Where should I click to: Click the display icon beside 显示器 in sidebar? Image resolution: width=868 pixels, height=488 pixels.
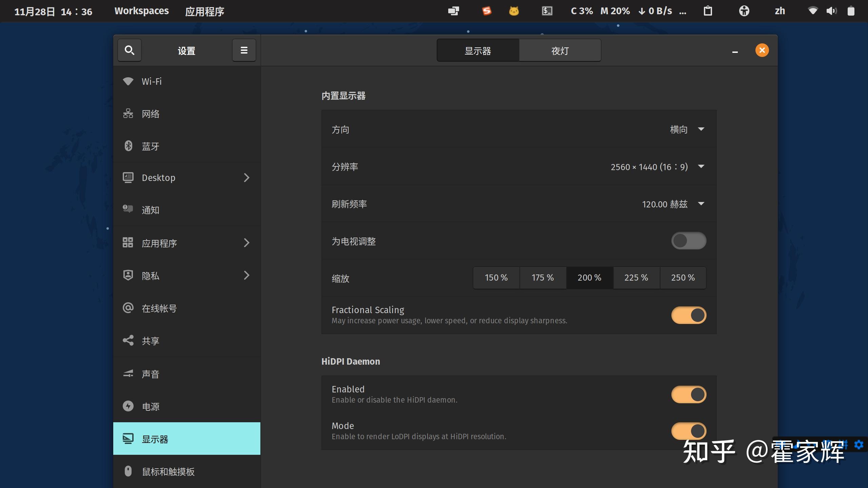click(x=128, y=439)
